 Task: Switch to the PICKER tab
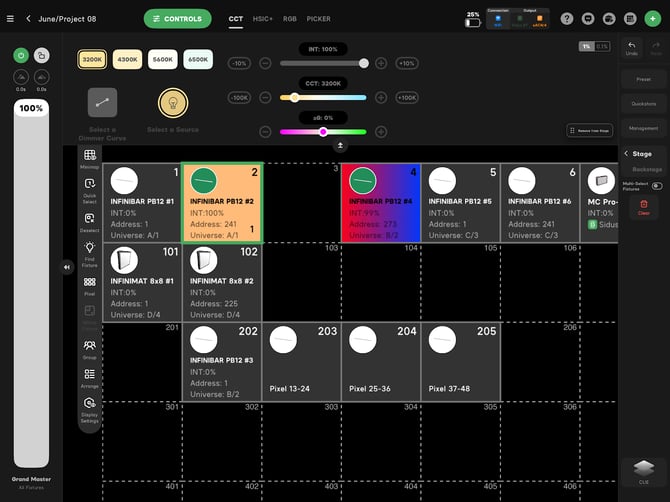(x=318, y=19)
